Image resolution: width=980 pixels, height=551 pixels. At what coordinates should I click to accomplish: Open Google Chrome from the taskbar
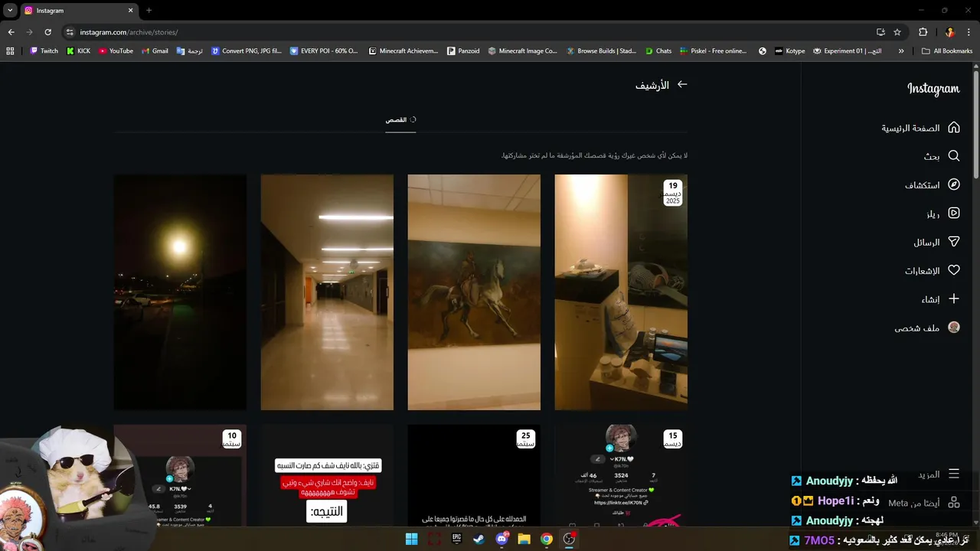click(546, 539)
